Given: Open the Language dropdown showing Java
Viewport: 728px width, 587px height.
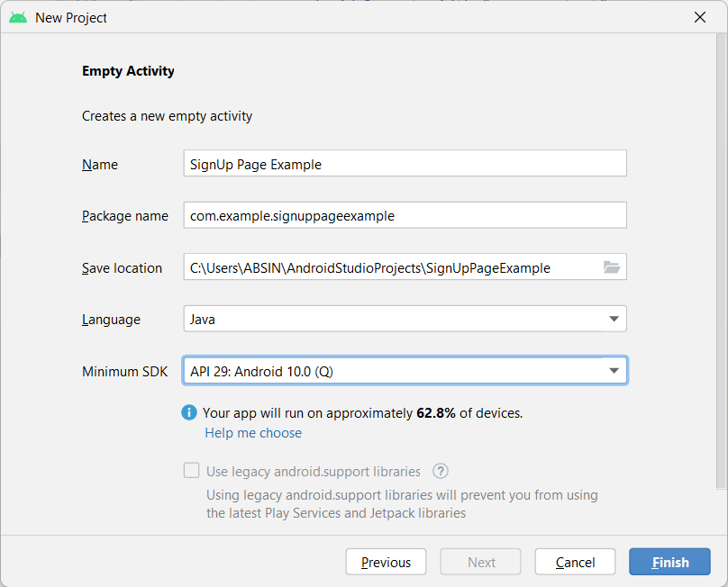Looking at the screenshot, I should pyautogui.click(x=405, y=319).
